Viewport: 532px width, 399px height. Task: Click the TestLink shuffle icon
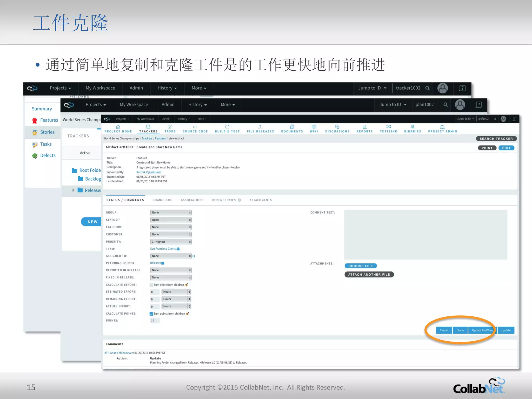(x=388, y=127)
